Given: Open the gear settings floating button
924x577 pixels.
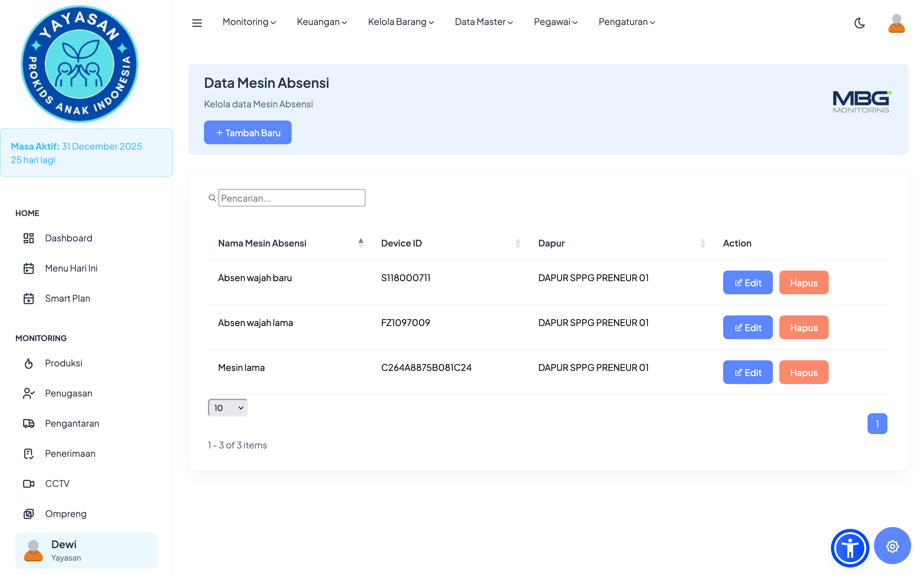Looking at the screenshot, I should (892, 546).
